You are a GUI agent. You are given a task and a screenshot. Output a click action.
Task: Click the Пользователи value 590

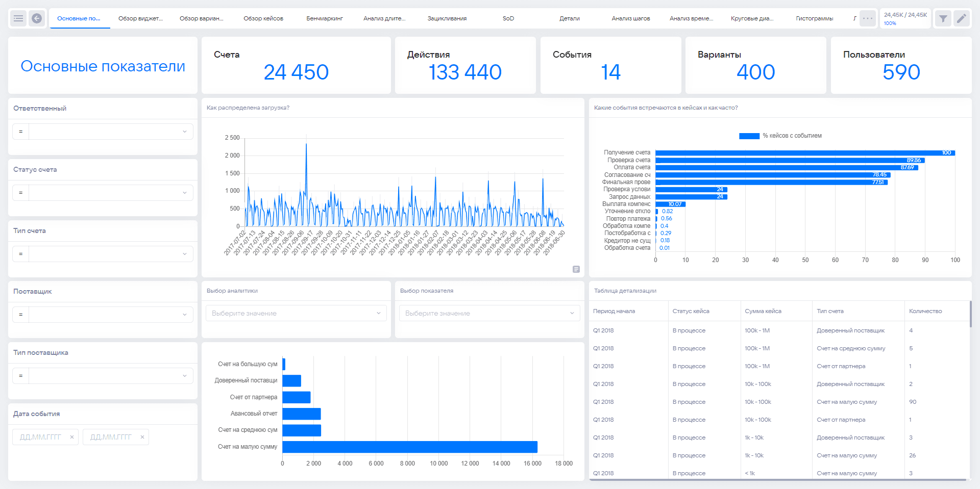click(901, 72)
